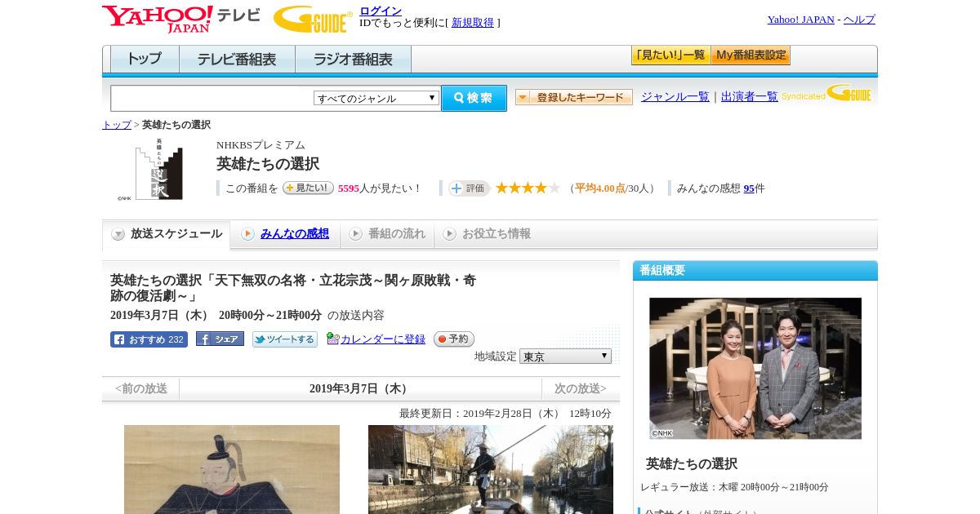Click the four-star rating display

pyautogui.click(x=528, y=188)
